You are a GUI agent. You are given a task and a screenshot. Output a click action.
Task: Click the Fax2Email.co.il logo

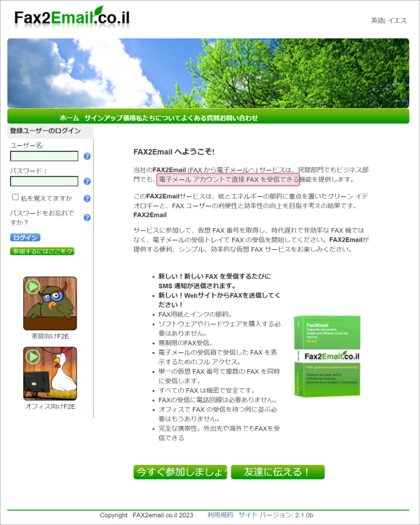coord(72,16)
